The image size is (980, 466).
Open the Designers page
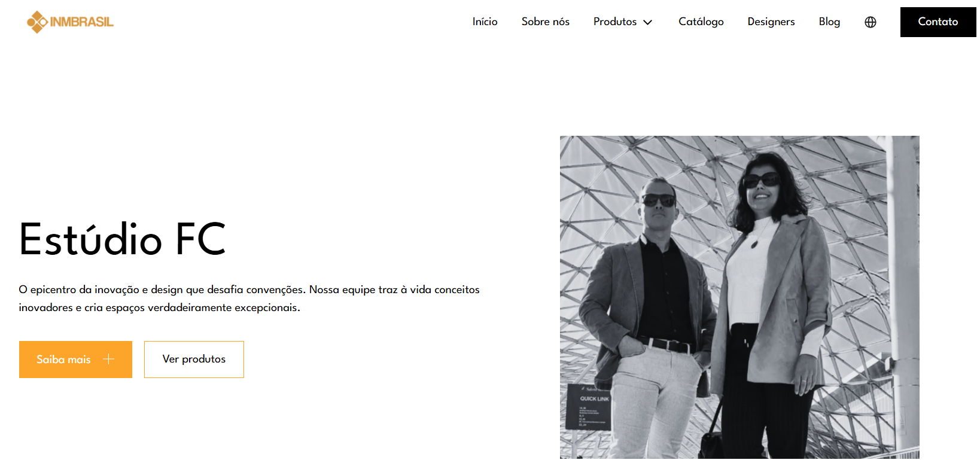click(771, 22)
